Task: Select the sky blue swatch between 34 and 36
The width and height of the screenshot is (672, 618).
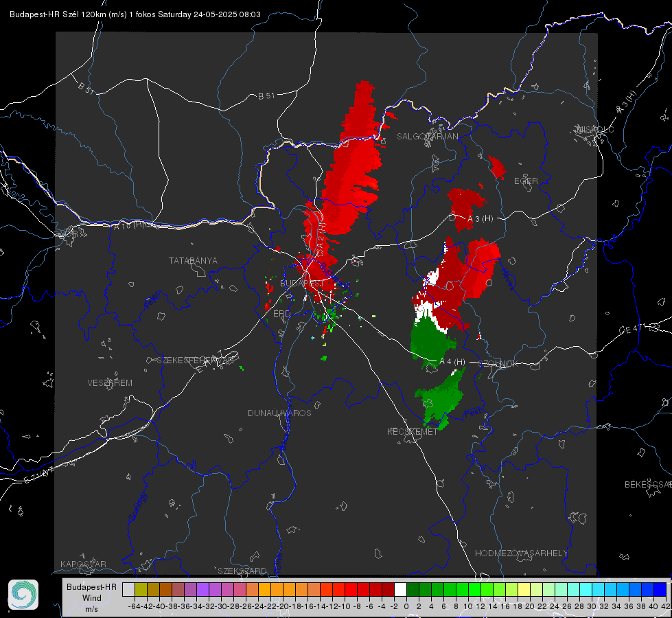Action: [x=623, y=589]
